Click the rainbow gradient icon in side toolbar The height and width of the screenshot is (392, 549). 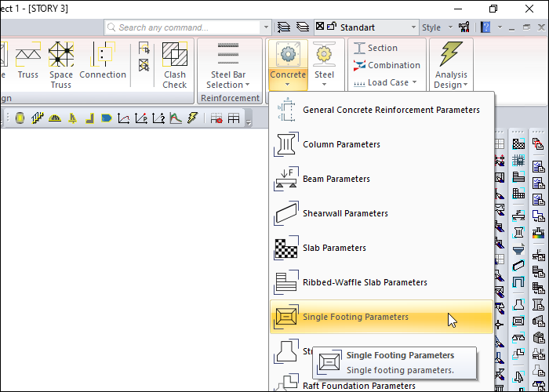(x=538, y=232)
